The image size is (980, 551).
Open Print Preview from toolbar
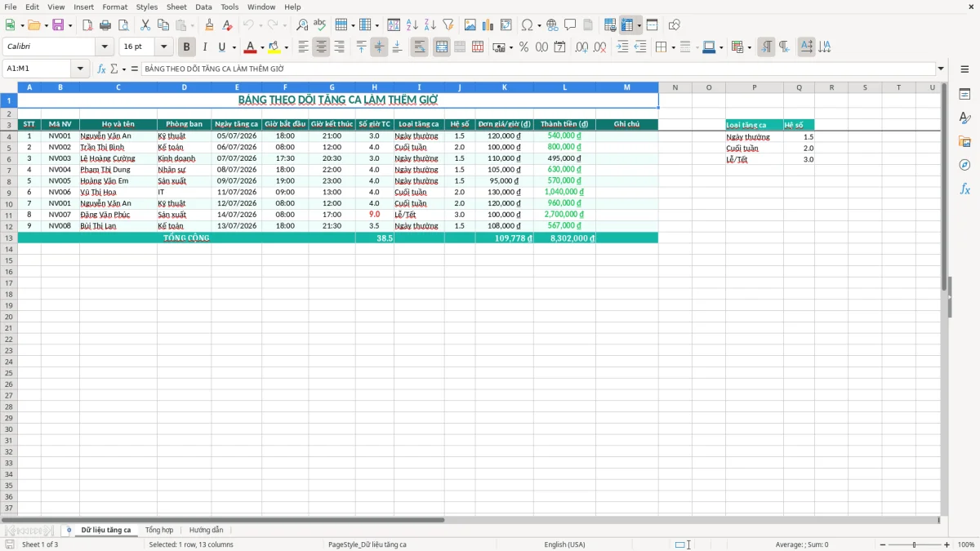(x=123, y=25)
